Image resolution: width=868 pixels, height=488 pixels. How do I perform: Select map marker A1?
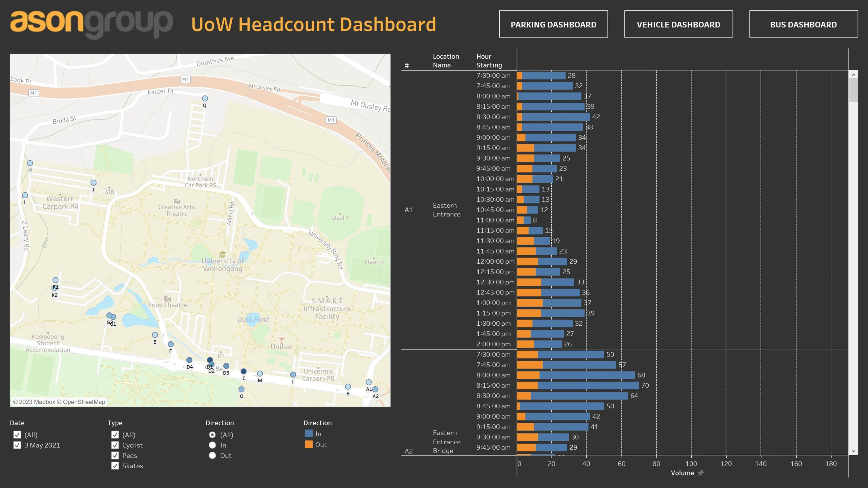369,382
